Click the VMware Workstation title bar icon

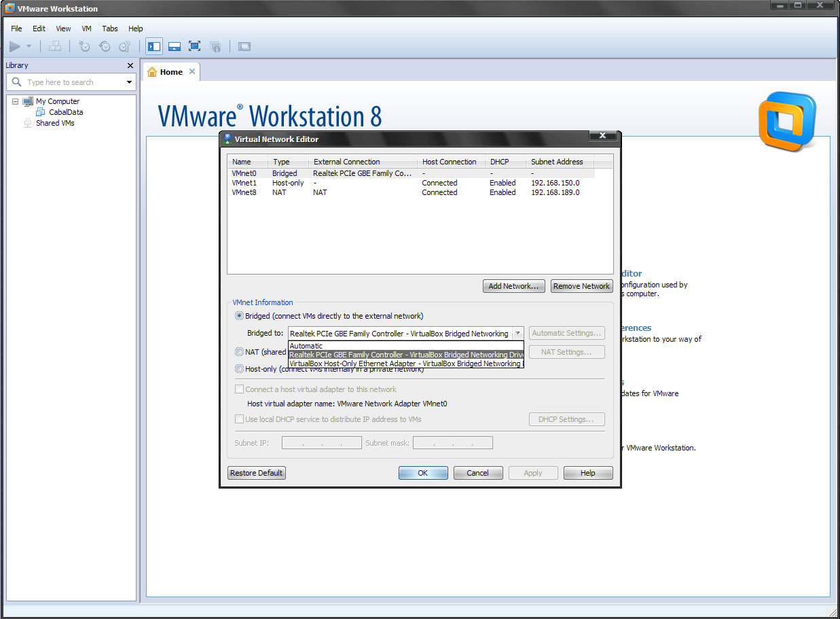10,8
